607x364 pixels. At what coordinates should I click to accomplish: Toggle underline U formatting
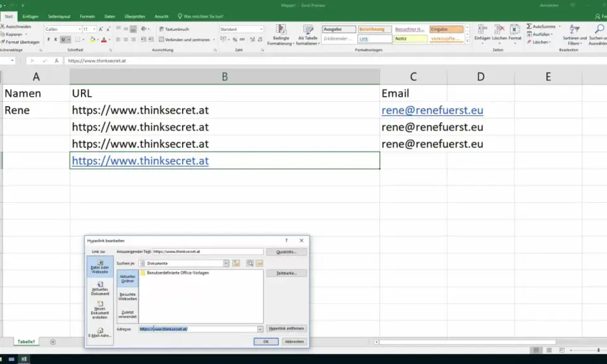tap(63, 39)
